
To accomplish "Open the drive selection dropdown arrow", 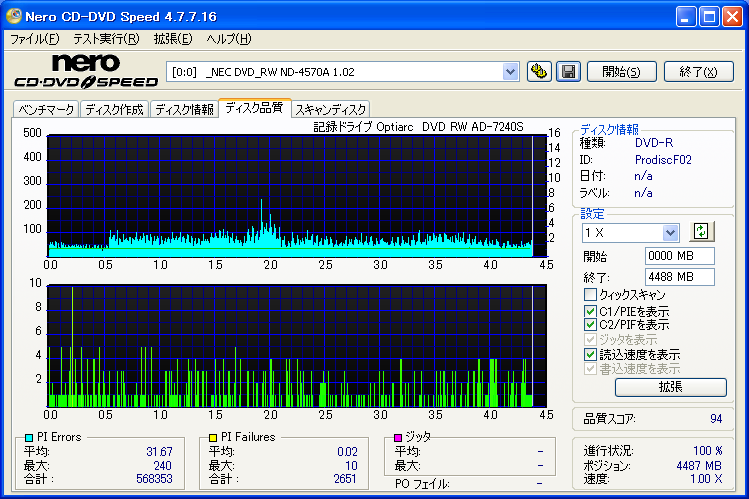I will [510, 72].
